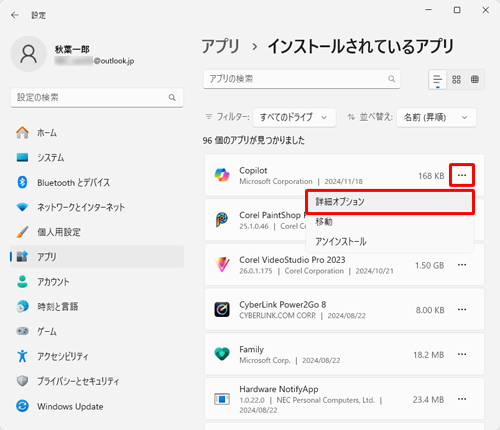The height and width of the screenshot is (430, 500).
Task: Choose 移動 from the context menu
Action: pyautogui.click(x=390, y=222)
